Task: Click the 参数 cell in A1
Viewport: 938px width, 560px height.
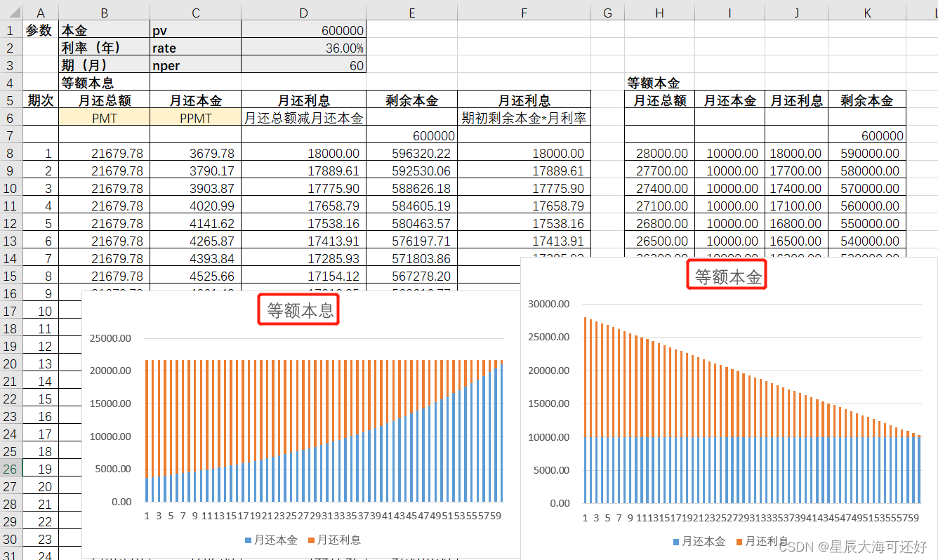Action: click(x=40, y=30)
